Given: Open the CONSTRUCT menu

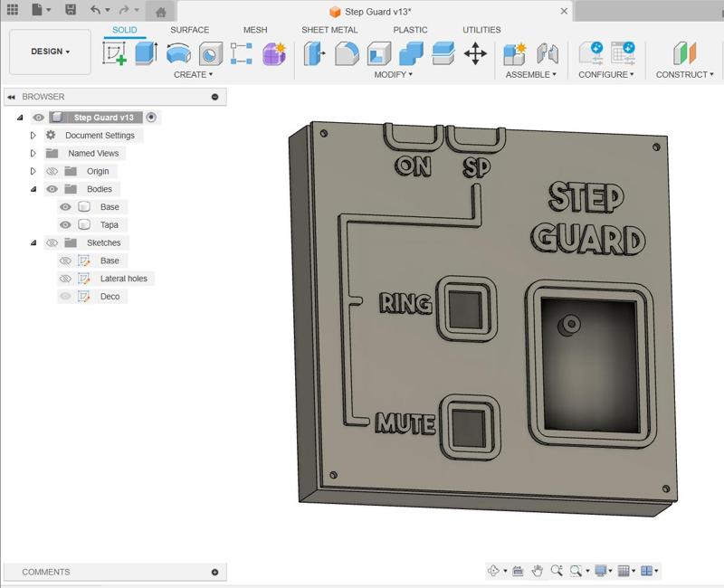Looking at the screenshot, I should pos(684,75).
